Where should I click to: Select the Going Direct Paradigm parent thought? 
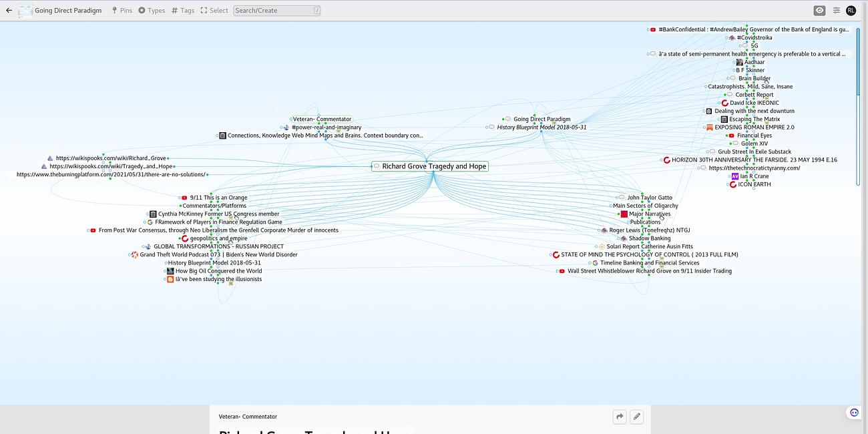pos(541,119)
